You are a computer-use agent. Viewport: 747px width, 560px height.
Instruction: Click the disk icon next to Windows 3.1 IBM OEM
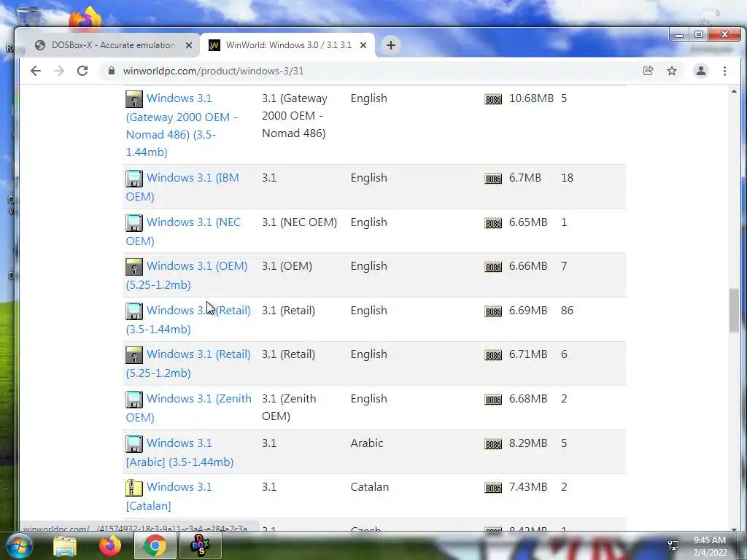(x=134, y=179)
